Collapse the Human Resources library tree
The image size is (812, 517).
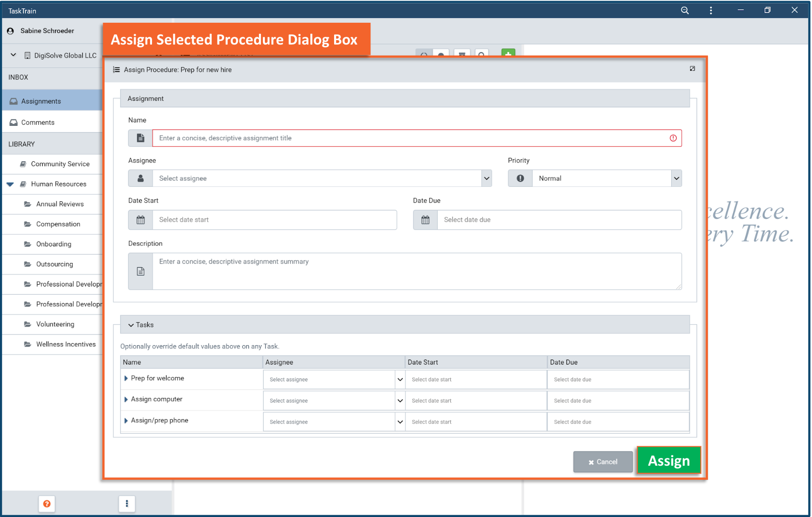10,184
